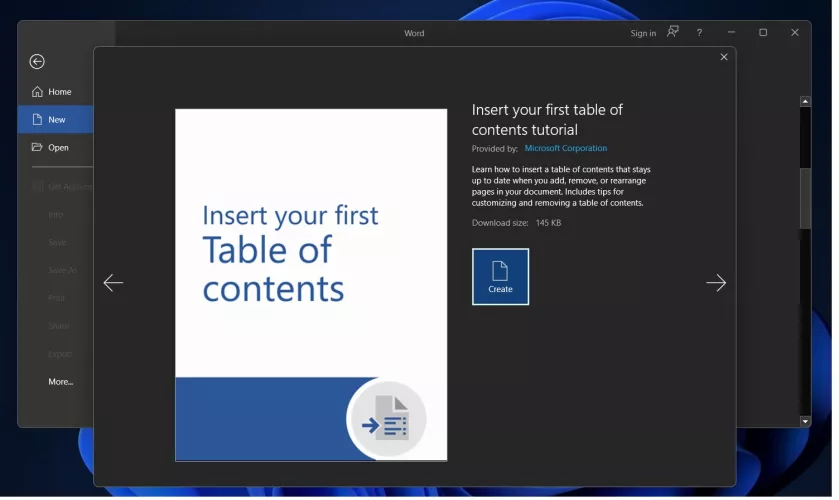839x500 pixels.
Task: Maximize the Word window
Action: click(763, 33)
